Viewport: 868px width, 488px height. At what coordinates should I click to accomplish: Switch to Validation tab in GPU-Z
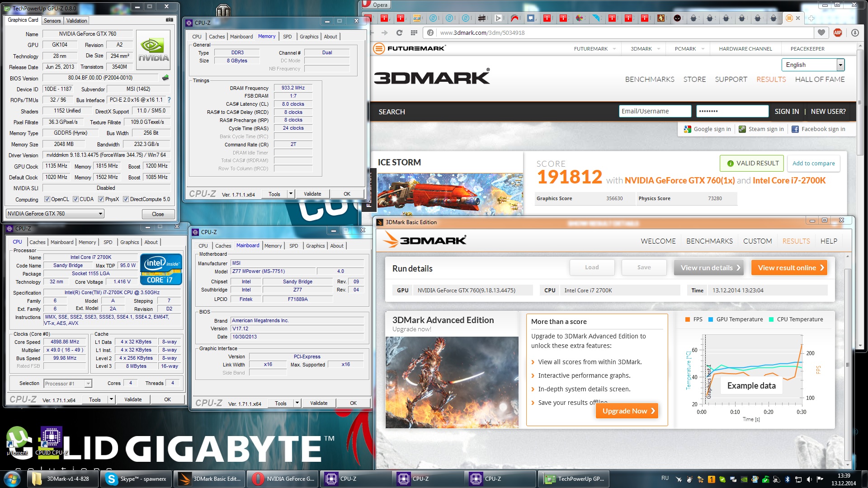[76, 21]
